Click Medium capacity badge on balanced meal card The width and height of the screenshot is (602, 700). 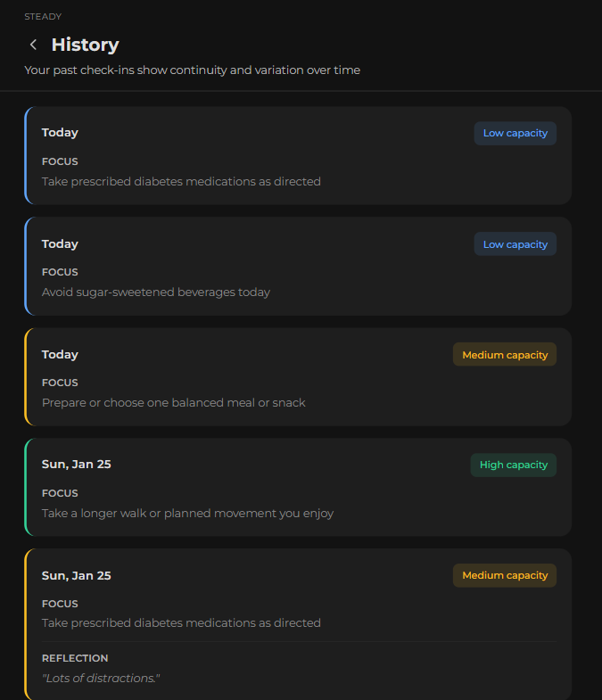[x=504, y=355]
